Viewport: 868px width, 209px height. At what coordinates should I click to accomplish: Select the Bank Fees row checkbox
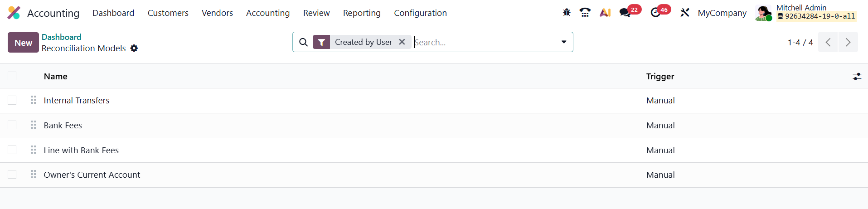pos(12,125)
